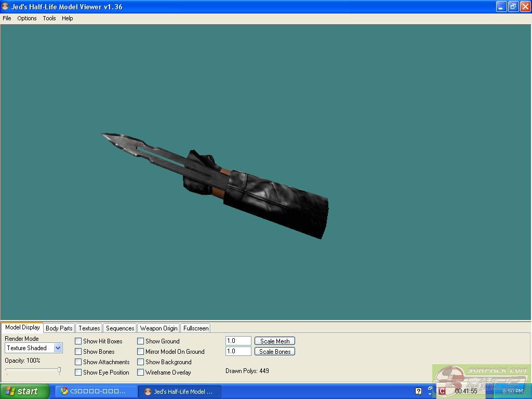Open the Windows start menu

click(25, 391)
